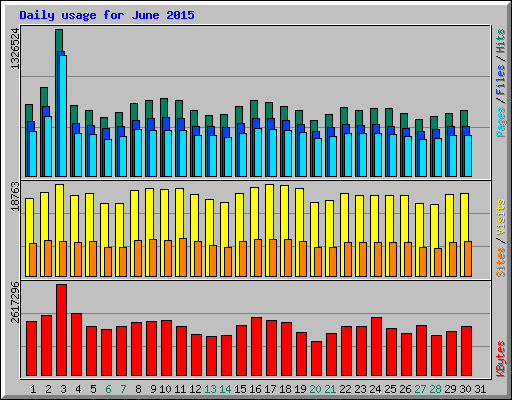Click day 31 on the x-axis

480,389
